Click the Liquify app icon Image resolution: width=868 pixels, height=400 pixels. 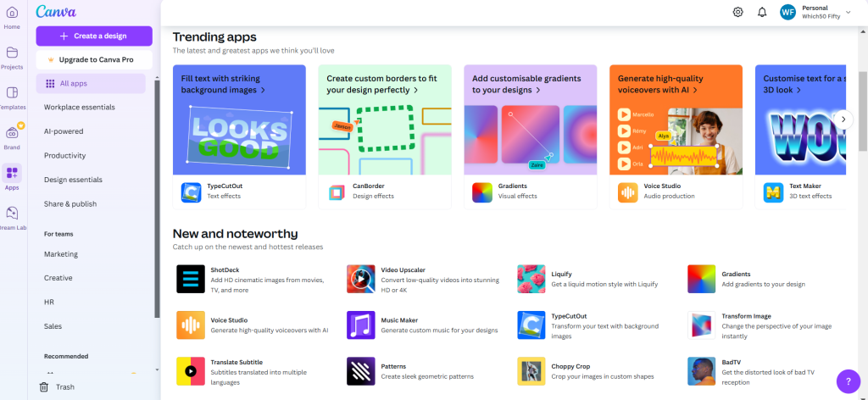pyautogui.click(x=531, y=278)
